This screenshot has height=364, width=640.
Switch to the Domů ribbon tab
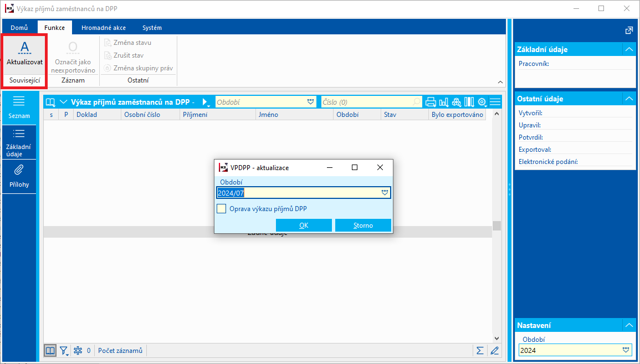pos(19,28)
